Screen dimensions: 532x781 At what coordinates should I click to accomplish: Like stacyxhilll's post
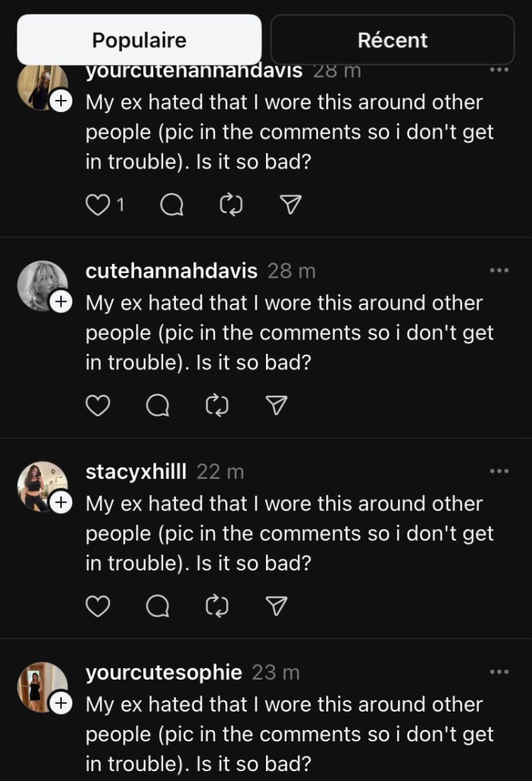point(97,606)
